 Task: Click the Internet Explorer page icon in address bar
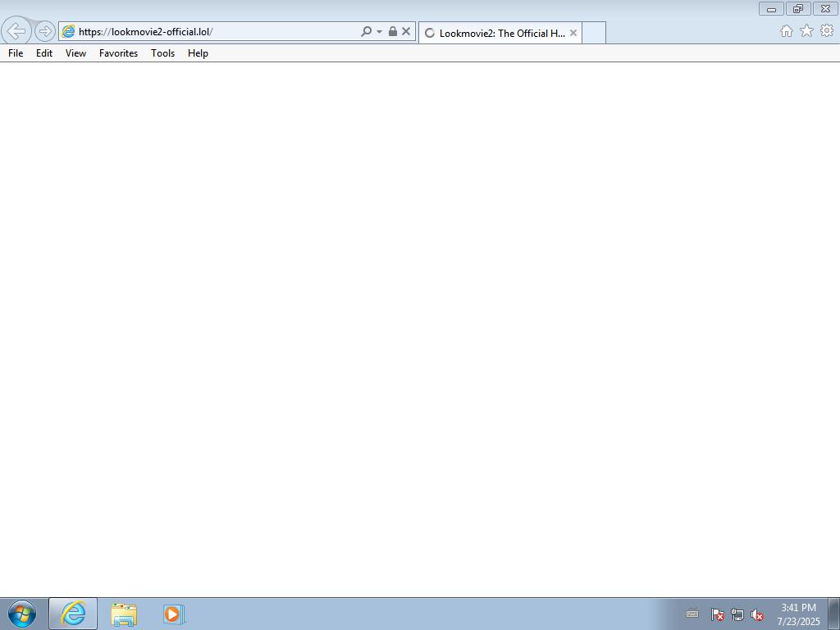pyautogui.click(x=68, y=31)
